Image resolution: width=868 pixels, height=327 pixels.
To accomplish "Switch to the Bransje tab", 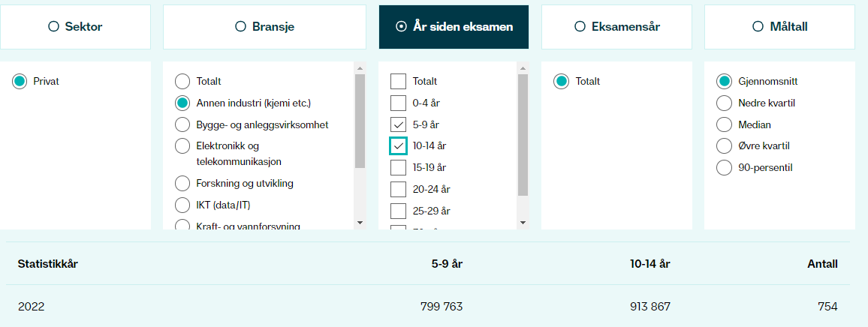I will [264, 26].
